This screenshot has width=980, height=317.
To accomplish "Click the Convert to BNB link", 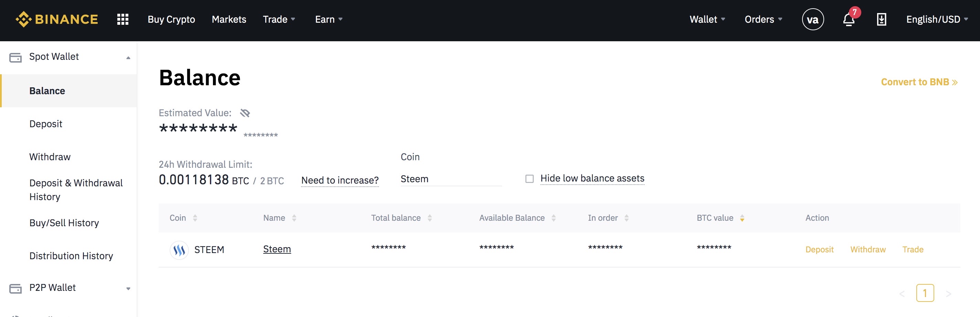I will pyautogui.click(x=919, y=82).
